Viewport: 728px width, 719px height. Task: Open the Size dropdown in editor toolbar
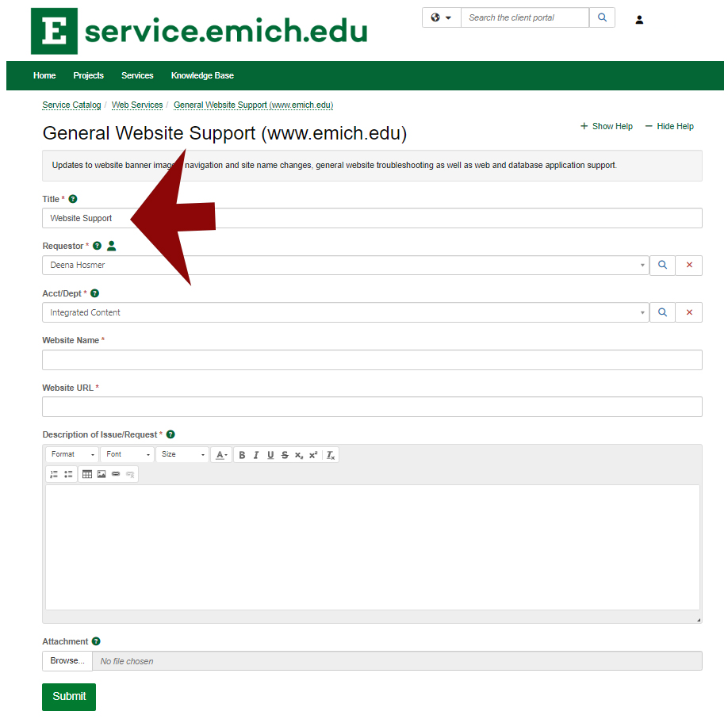coord(182,454)
